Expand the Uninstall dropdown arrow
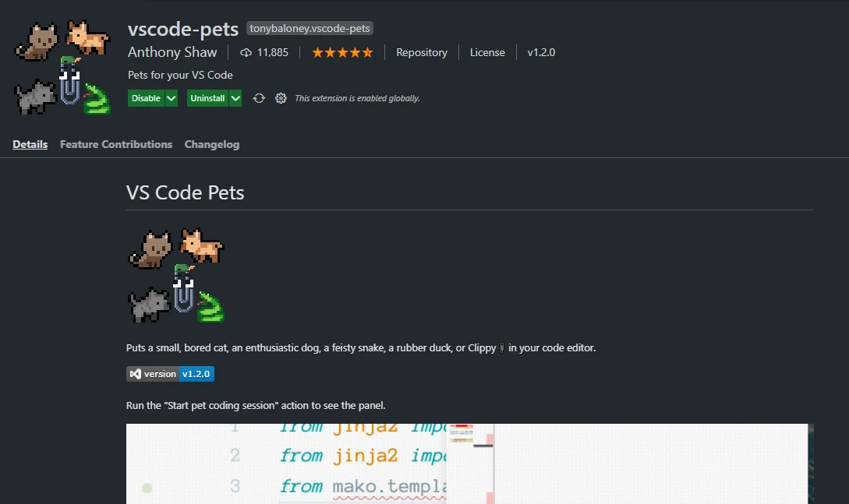Screen dimensions: 849x504 [x=235, y=98]
